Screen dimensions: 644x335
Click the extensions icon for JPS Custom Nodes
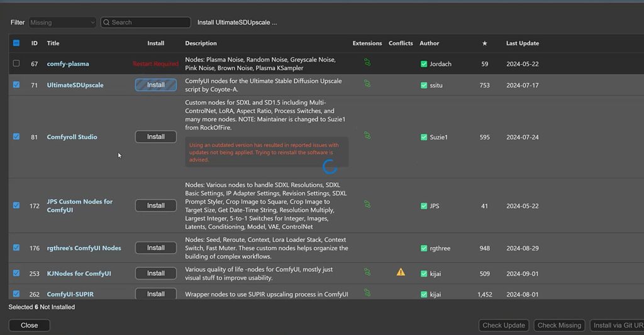tap(367, 204)
